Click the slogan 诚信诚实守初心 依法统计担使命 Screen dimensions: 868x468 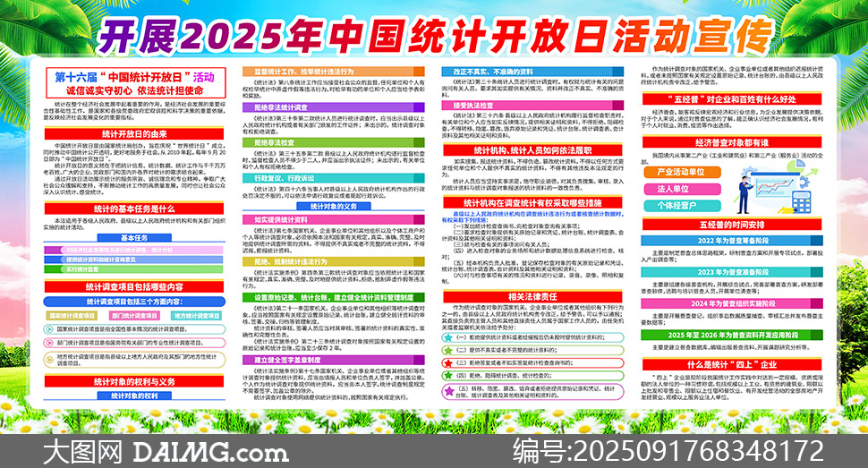click(134, 90)
